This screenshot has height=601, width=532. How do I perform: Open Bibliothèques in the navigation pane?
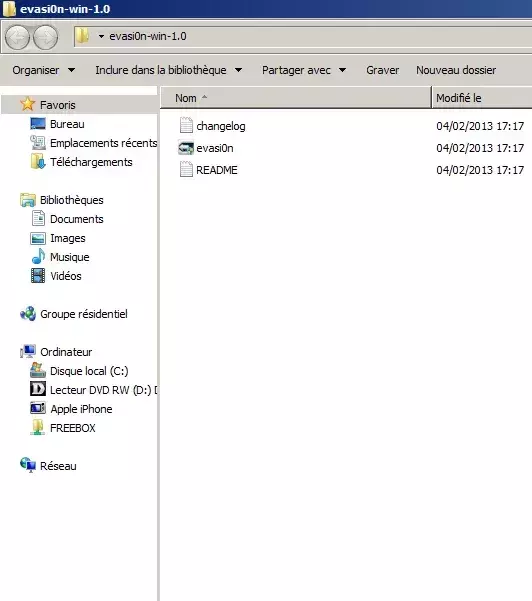[x=72, y=200]
